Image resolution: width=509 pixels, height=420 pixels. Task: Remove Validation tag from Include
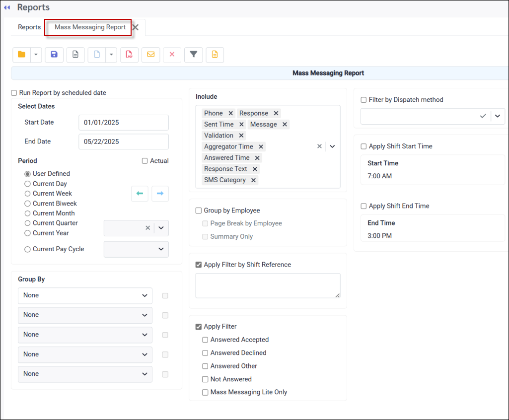(x=241, y=136)
